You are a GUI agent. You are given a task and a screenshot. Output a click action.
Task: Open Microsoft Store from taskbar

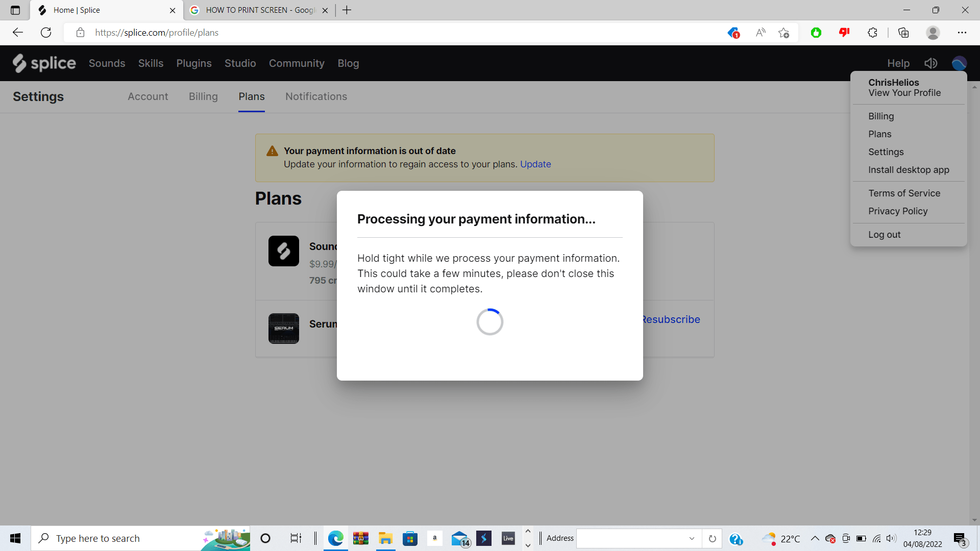click(x=410, y=538)
